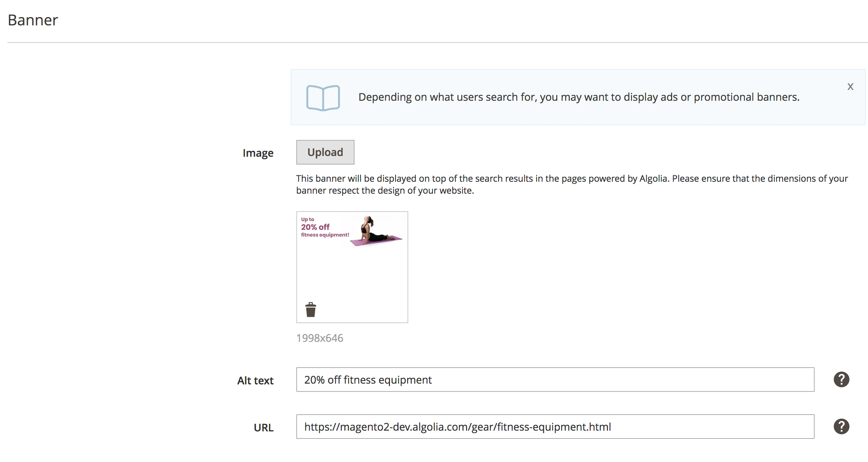Click the question mark next to the URL input
Screen dimensions: 868x462
tap(841, 425)
